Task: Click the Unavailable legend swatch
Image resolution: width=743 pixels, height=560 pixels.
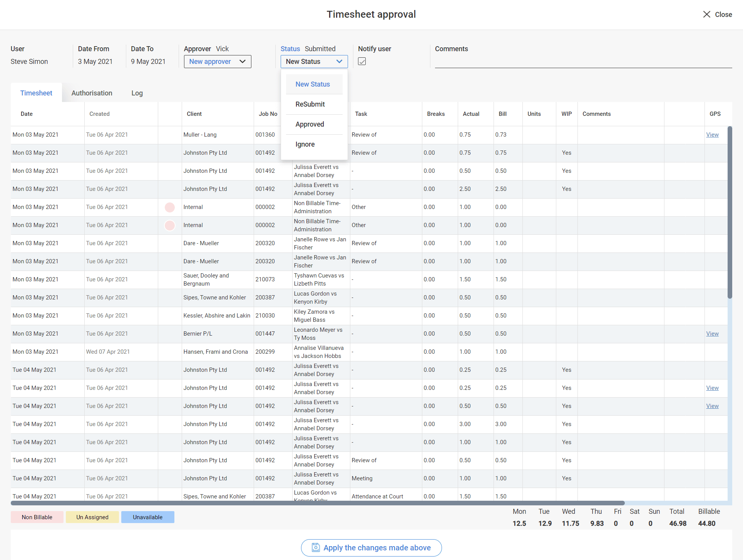Action: (148, 517)
